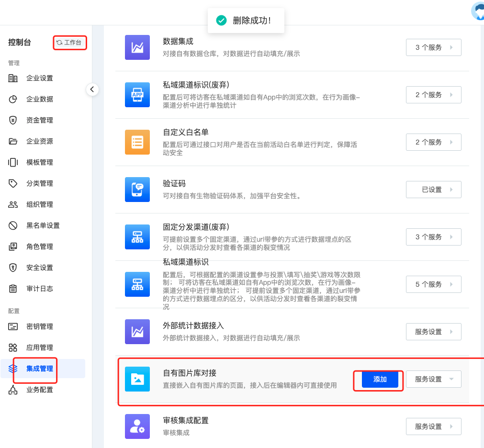Image resolution: width=484 pixels, height=448 pixels.
Task: Open 黑名单设置 in the sidebar
Action: 43,225
